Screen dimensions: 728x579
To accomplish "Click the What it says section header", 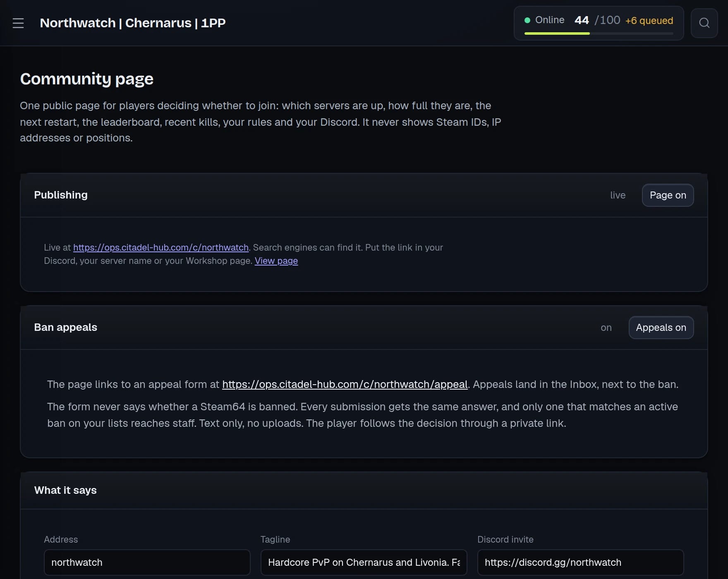I will pyautogui.click(x=364, y=490).
